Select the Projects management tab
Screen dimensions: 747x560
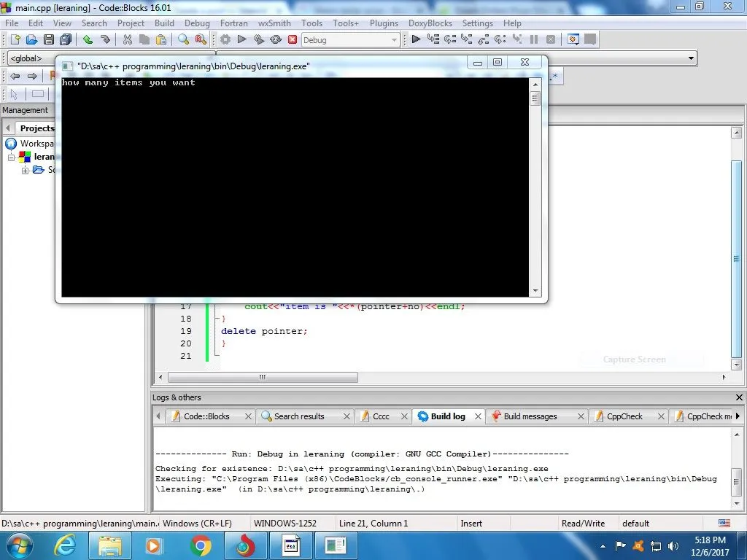coord(36,128)
